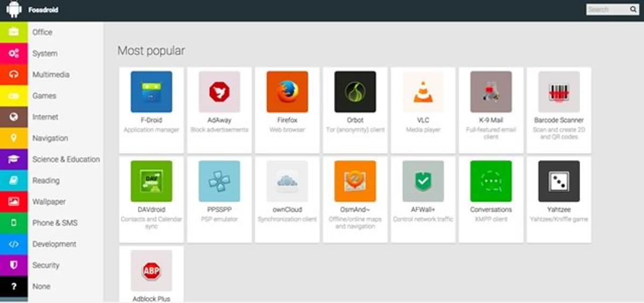Screen dimensions: 644x303
Task: Go to the Multimedia category
Action: point(51,75)
